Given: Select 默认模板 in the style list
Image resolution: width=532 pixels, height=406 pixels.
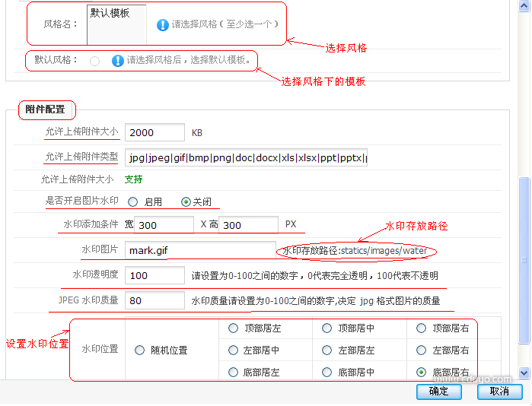Looking at the screenshot, I should [x=110, y=13].
